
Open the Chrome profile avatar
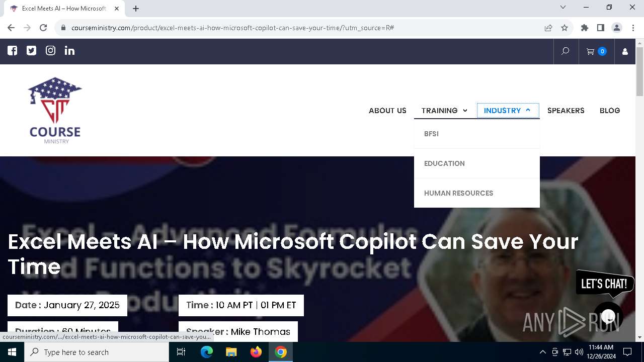tap(617, 28)
